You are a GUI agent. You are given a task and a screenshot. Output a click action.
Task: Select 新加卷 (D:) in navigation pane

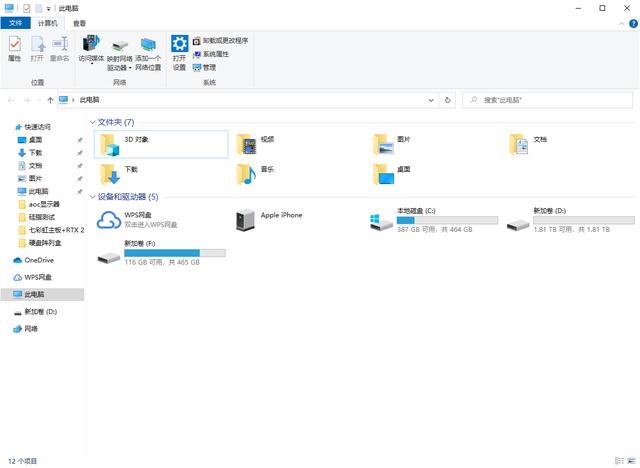coord(36,312)
